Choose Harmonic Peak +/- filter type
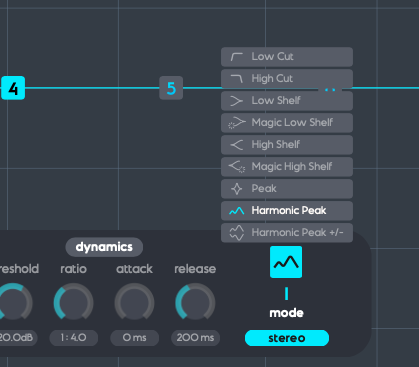 pos(287,233)
